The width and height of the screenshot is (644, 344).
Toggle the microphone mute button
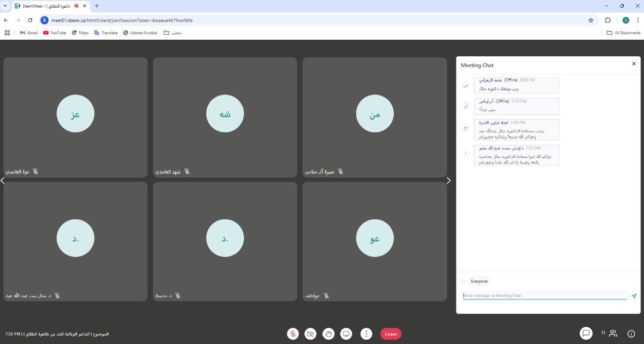[293, 334]
